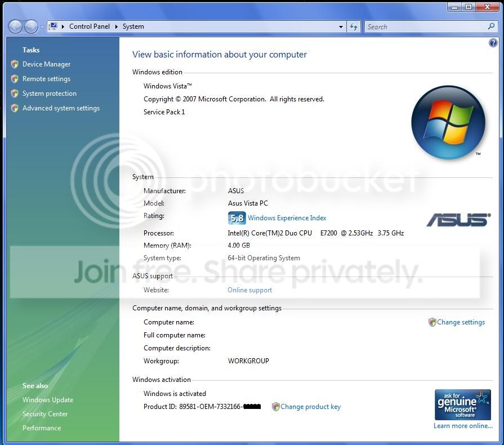Open the ASUS Online support link
504x445 pixels.
pos(250,290)
